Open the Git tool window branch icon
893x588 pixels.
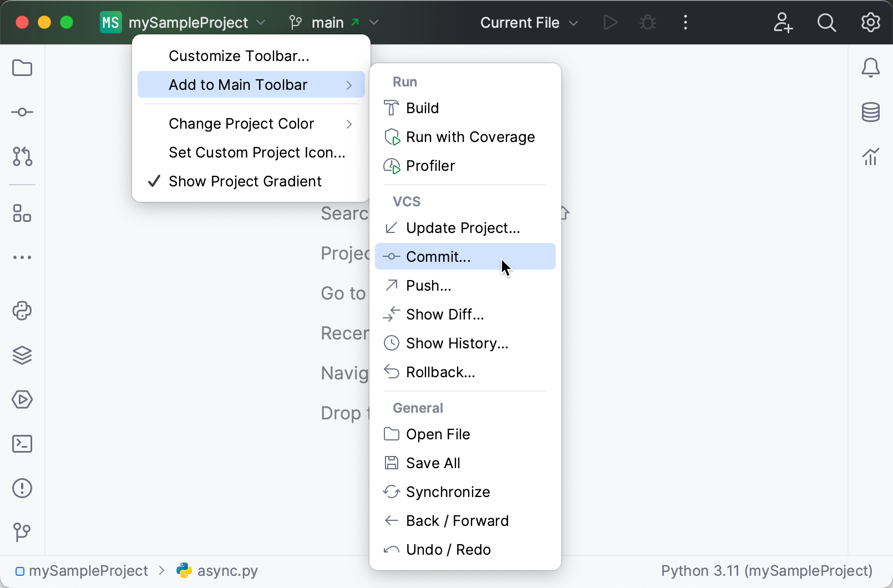pyautogui.click(x=22, y=533)
